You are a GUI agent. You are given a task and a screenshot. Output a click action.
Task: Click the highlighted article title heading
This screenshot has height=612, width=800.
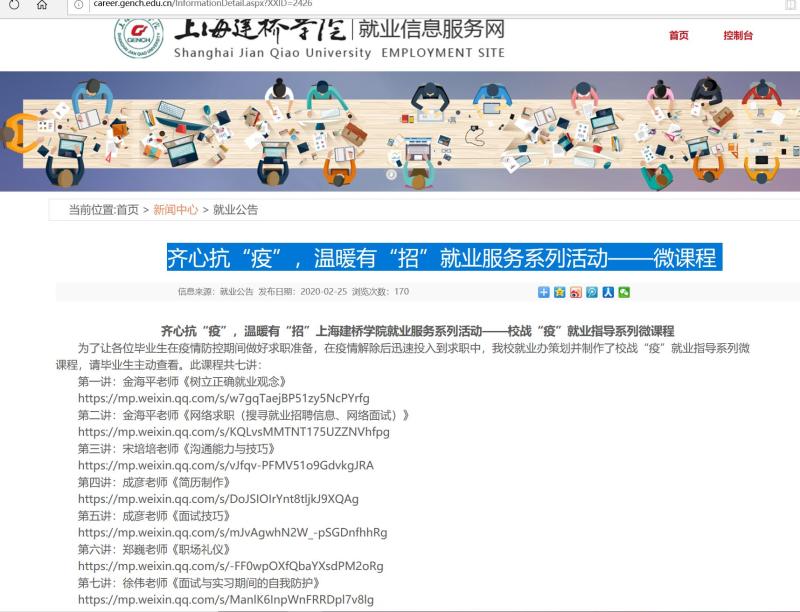tap(442, 257)
